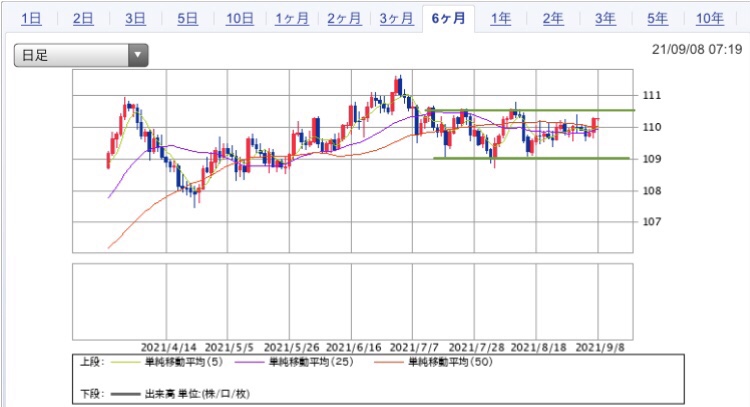Click the dropdown arrow beside 日足
This screenshot has height=407, width=750.
138,55
